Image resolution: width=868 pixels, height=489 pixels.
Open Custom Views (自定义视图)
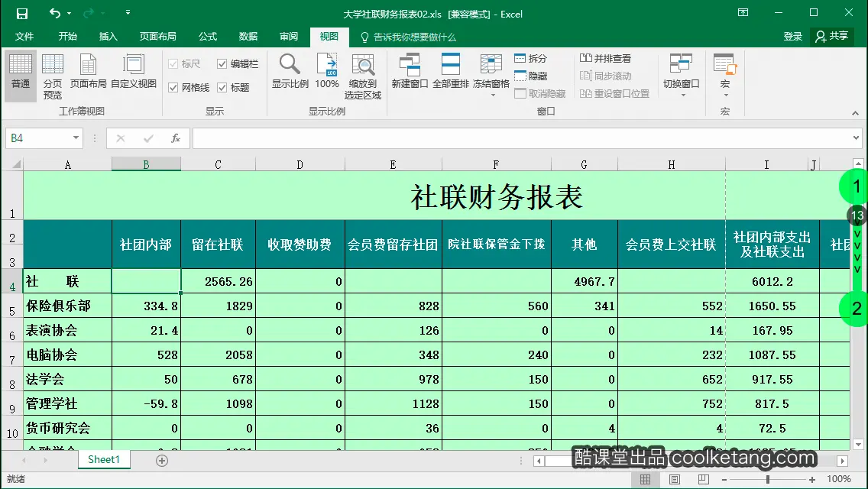[x=134, y=71]
